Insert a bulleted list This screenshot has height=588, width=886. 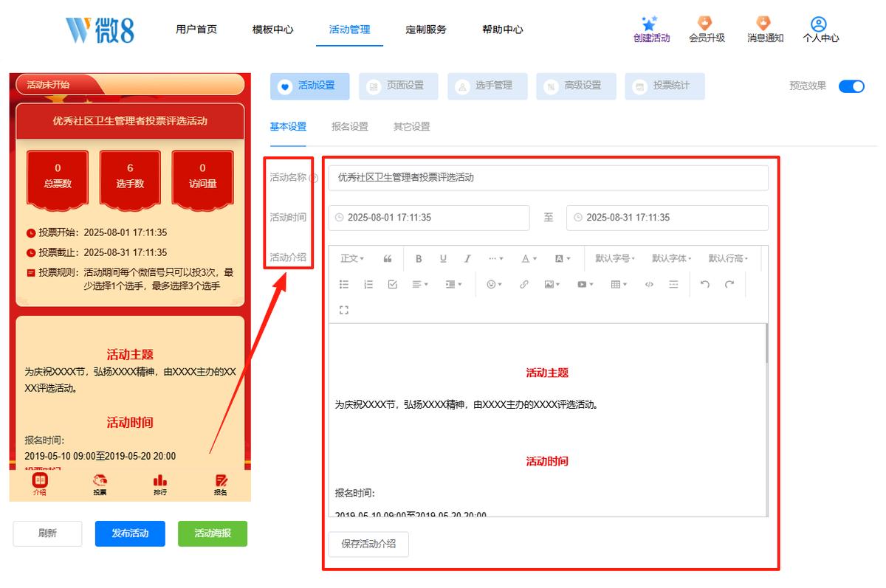click(x=344, y=284)
